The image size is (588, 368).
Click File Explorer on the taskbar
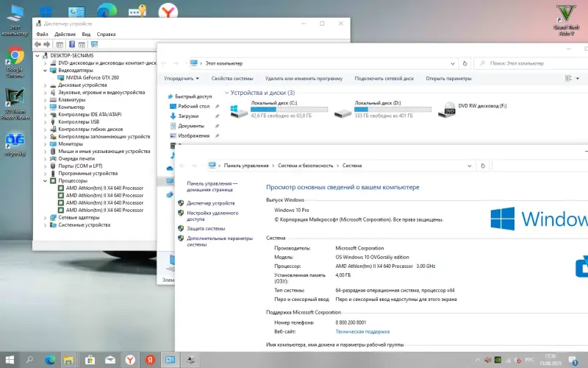pyautogui.click(x=69, y=360)
